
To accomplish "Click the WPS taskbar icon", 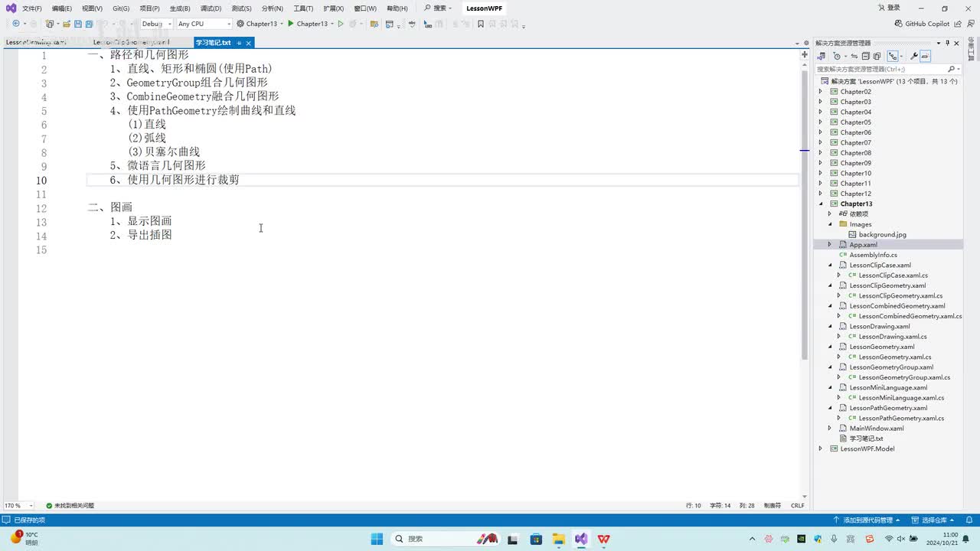I will click(603, 539).
